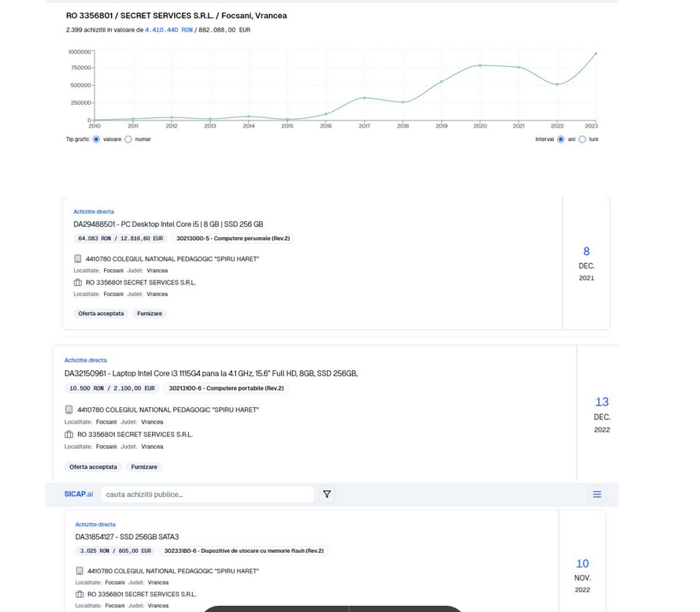Open the hamburger menu icon
700x612 pixels.
click(597, 495)
